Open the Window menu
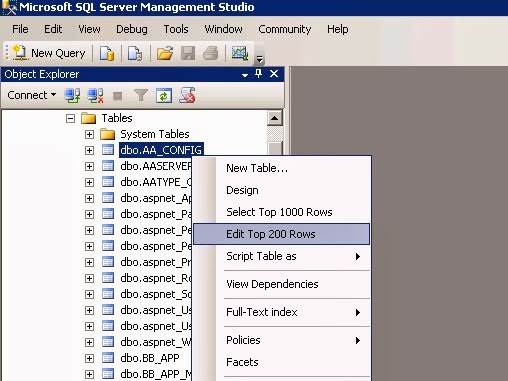The width and height of the screenshot is (508, 381). tap(223, 29)
